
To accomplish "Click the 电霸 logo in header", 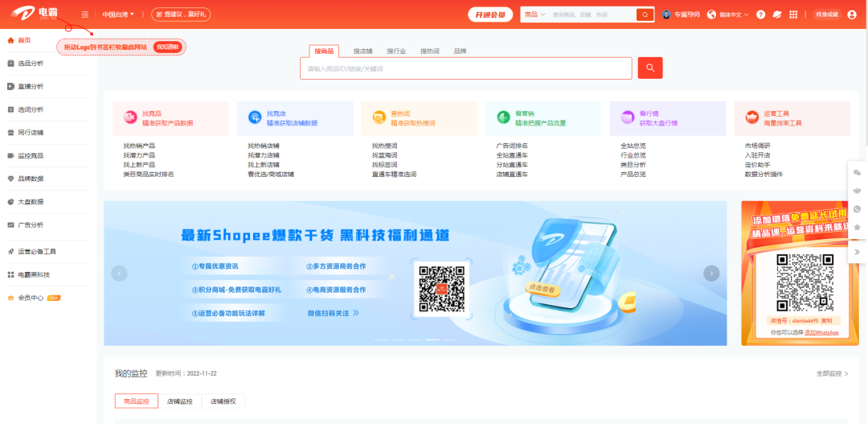I will click(35, 14).
